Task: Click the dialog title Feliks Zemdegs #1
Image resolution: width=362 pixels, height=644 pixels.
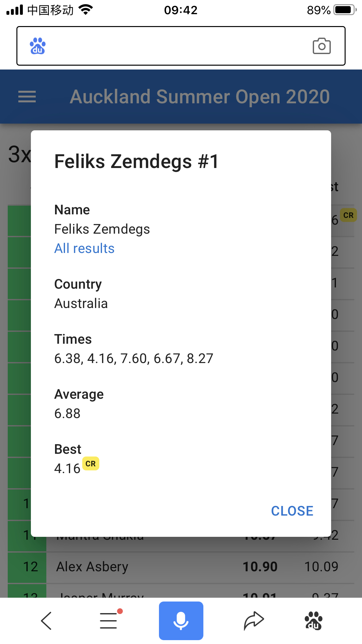Action: tap(137, 162)
